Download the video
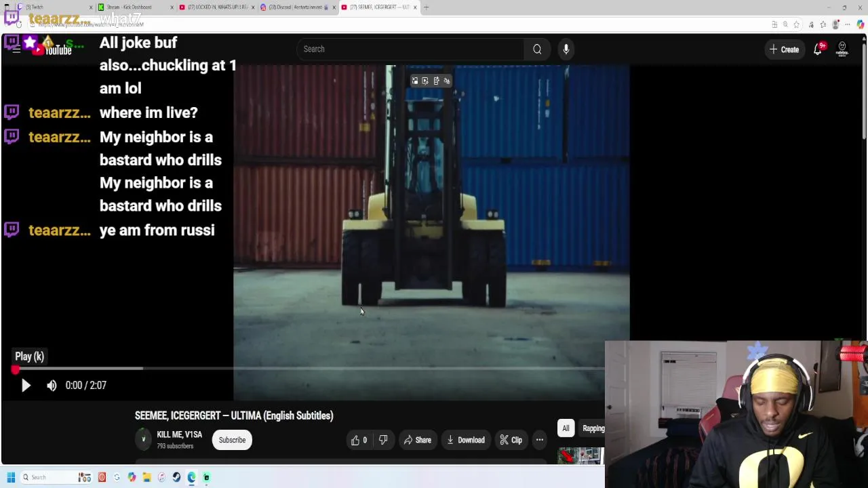 [465, 440]
